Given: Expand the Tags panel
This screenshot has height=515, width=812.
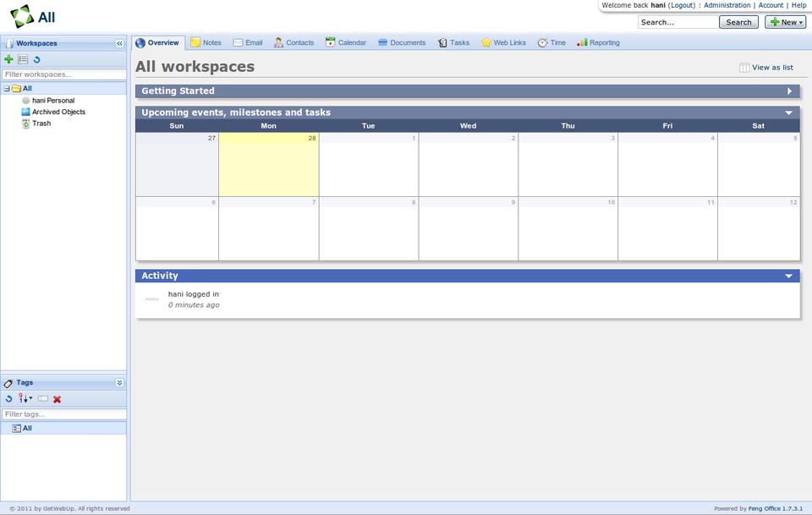Looking at the screenshot, I should [119, 383].
